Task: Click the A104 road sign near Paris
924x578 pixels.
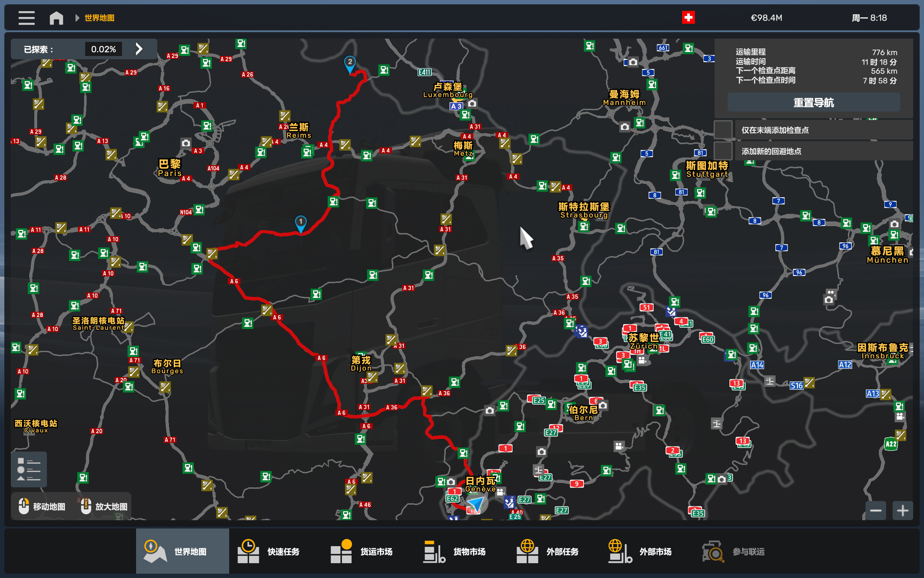Action: point(213,168)
